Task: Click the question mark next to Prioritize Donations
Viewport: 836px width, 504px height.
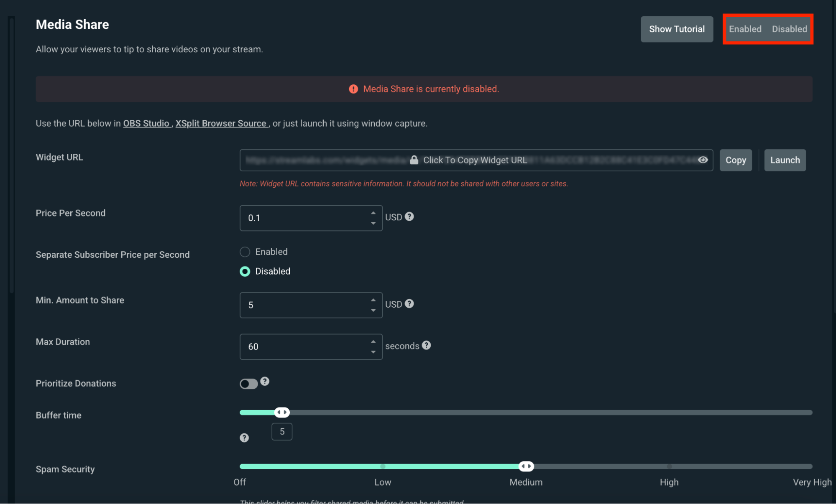Action: coord(265,380)
